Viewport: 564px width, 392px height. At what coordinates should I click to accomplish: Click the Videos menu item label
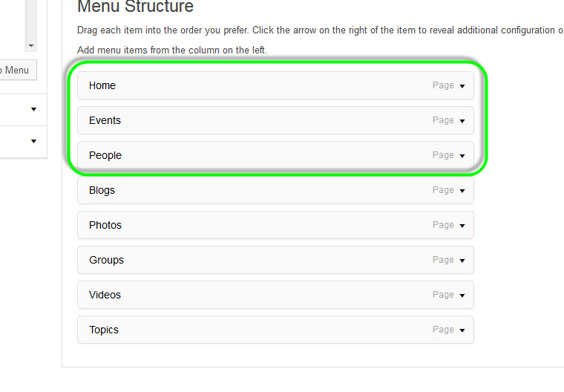(105, 295)
